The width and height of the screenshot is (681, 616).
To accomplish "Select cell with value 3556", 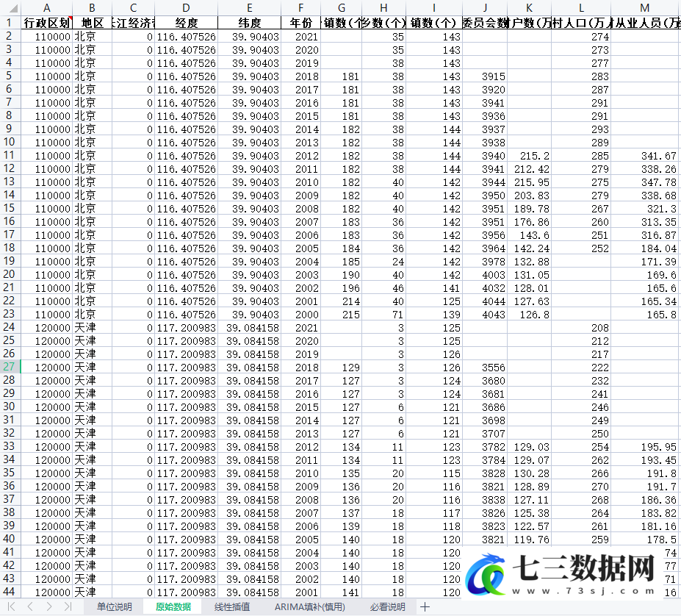I will click(x=485, y=368).
